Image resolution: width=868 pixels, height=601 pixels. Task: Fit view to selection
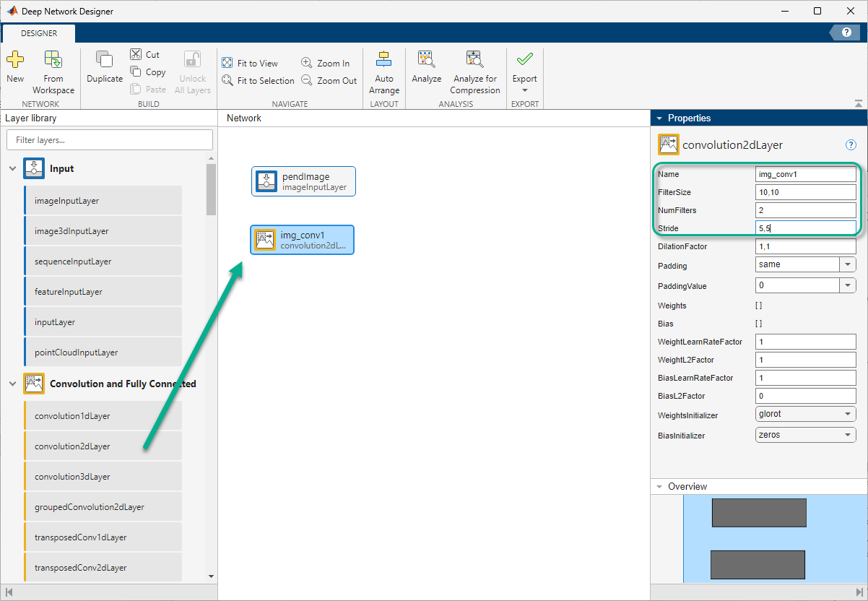[258, 81]
